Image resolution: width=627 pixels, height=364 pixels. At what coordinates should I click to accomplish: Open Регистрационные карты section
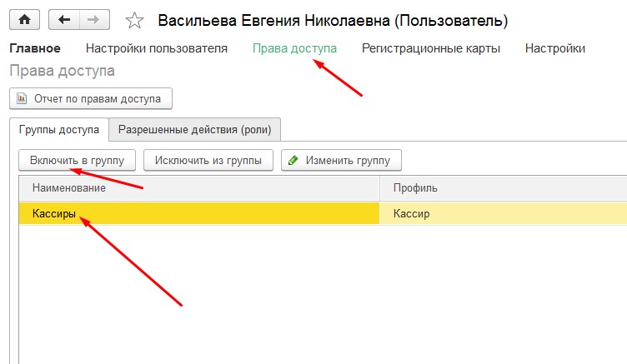[x=431, y=48]
